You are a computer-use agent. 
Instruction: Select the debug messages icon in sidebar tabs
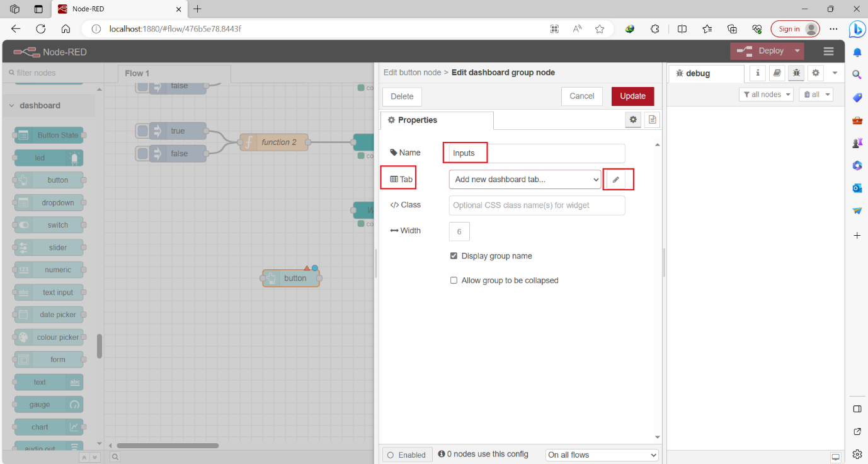pos(796,73)
